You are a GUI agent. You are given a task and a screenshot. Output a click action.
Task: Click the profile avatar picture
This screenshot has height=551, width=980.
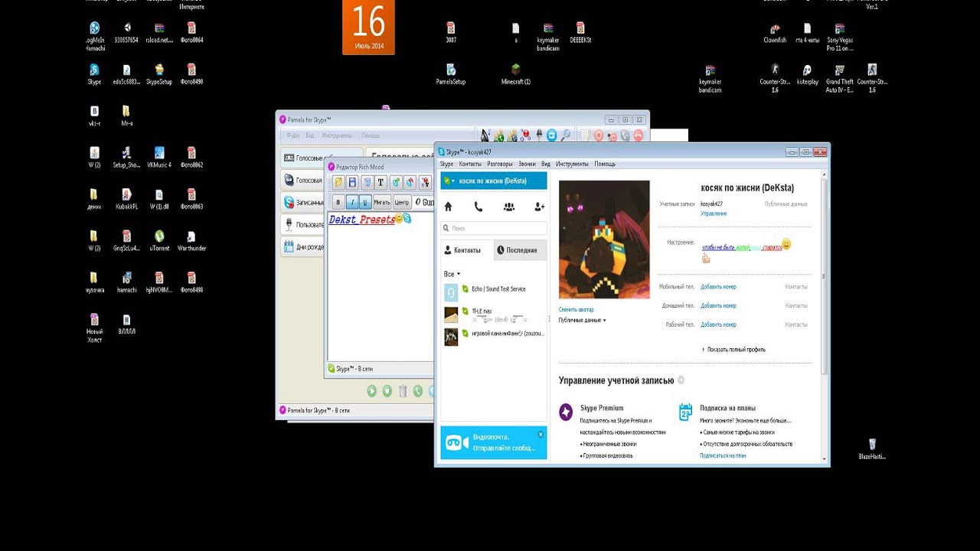[x=604, y=240]
